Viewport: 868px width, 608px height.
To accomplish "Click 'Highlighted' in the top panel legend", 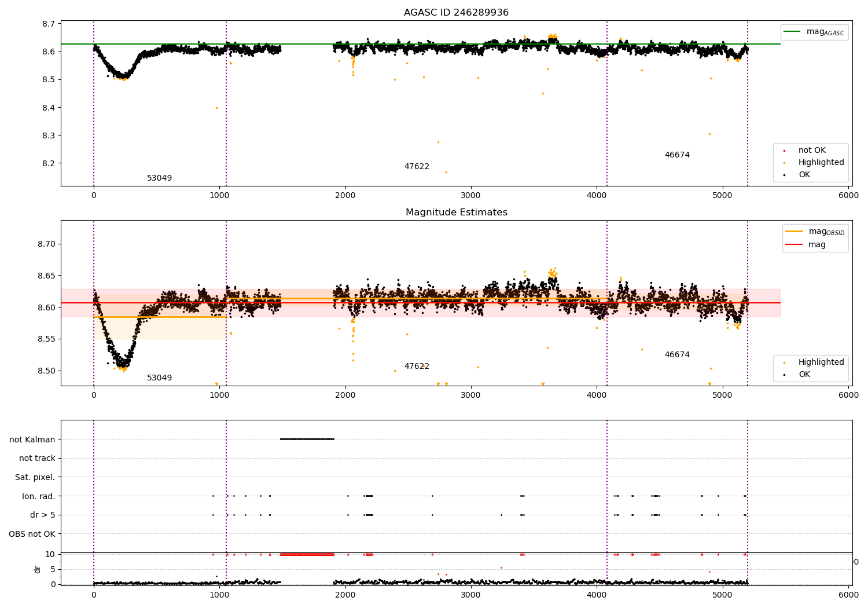I will [821, 163].
